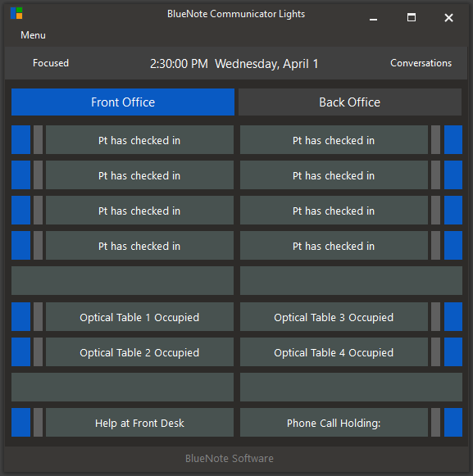
Task: Click gray indicator bar next to Optical Table 3
Action: click(435, 316)
